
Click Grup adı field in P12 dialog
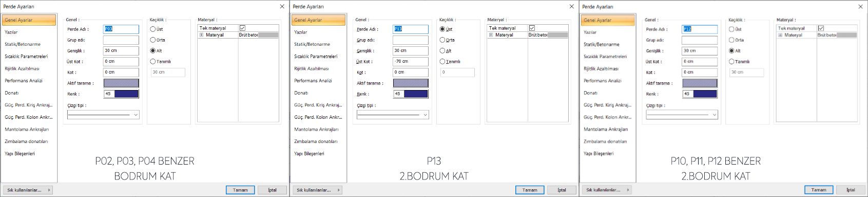tap(700, 40)
